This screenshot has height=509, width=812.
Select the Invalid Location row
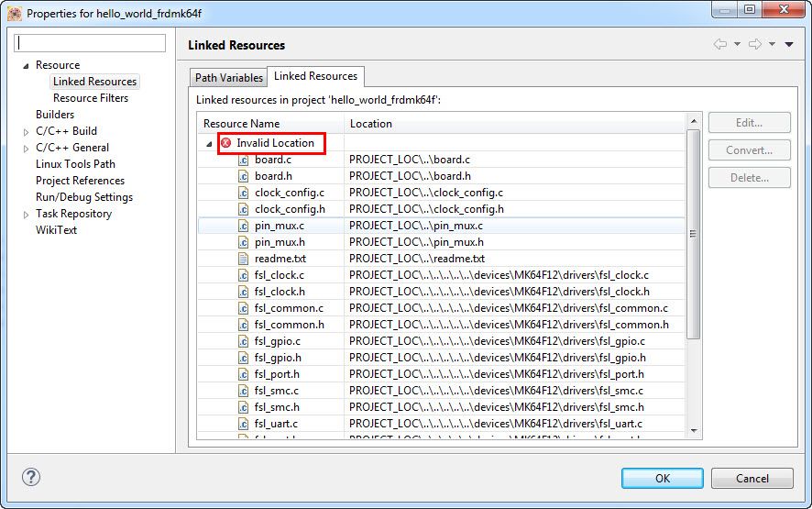(441, 143)
